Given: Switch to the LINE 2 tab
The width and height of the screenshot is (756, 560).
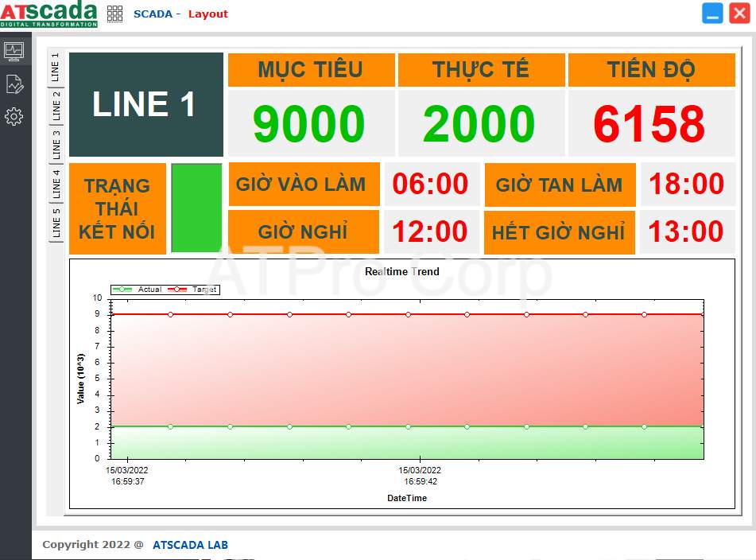Looking at the screenshot, I should point(56,106).
